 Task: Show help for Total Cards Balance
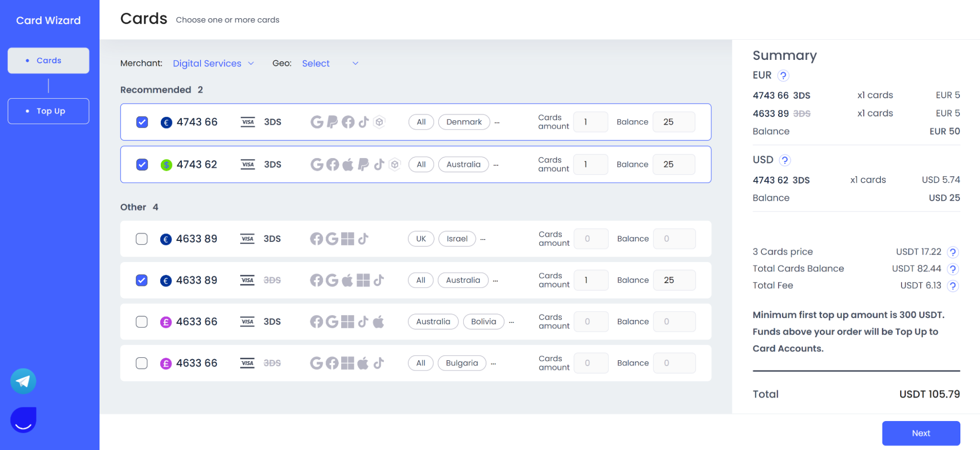pyautogui.click(x=953, y=269)
